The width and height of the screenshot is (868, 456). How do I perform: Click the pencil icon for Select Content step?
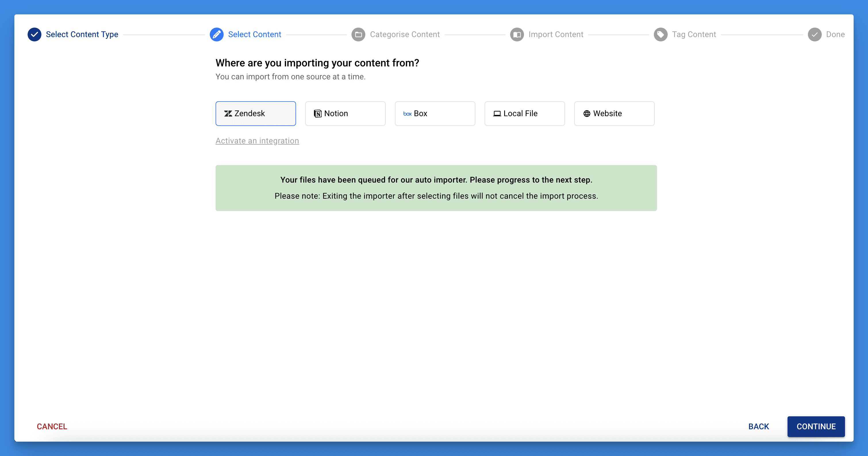(216, 35)
